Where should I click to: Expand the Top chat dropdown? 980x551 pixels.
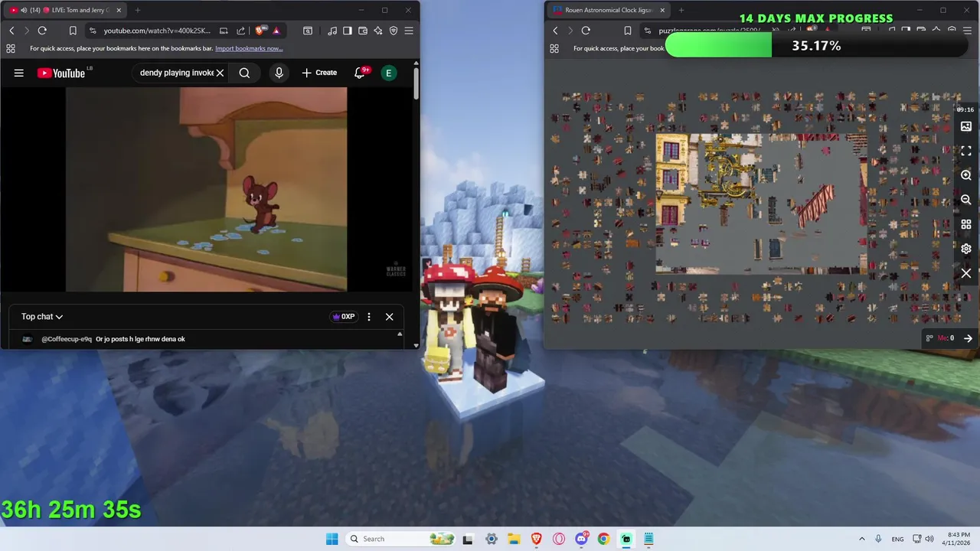(x=42, y=317)
